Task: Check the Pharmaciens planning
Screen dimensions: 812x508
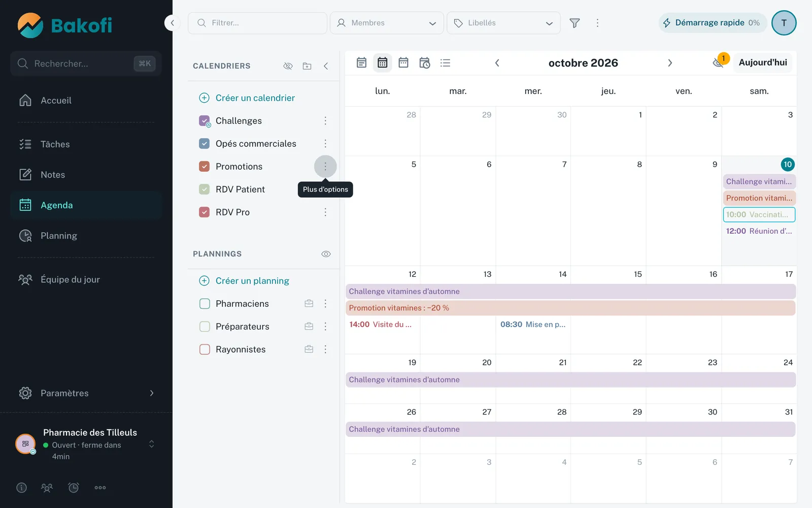Action: point(205,304)
